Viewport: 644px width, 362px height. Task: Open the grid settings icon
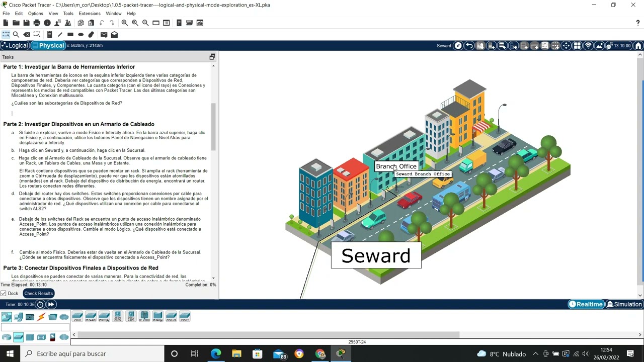577,46
